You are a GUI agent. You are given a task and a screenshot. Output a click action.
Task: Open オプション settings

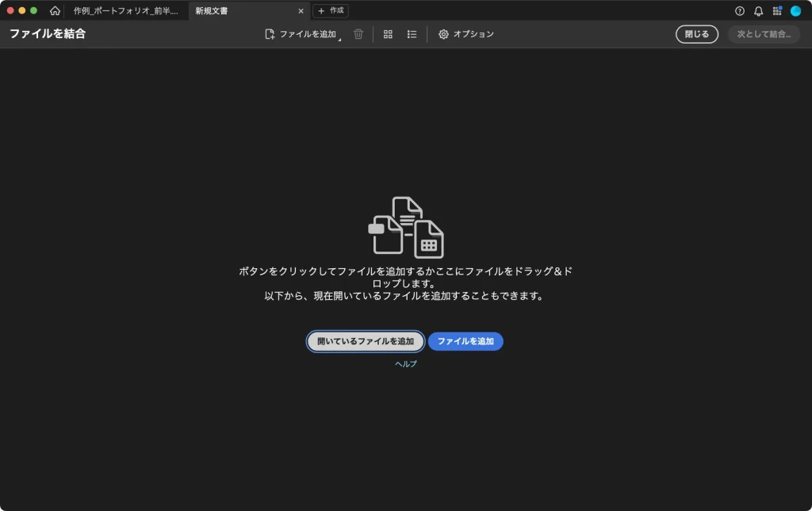pyautogui.click(x=466, y=34)
